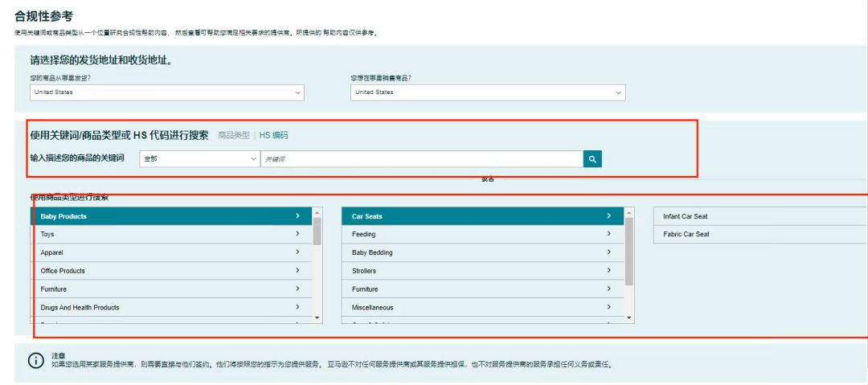Expand the Drugs And Health Products chevron
The width and height of the screenshot is (868, 385).
(x=298, y=307)
